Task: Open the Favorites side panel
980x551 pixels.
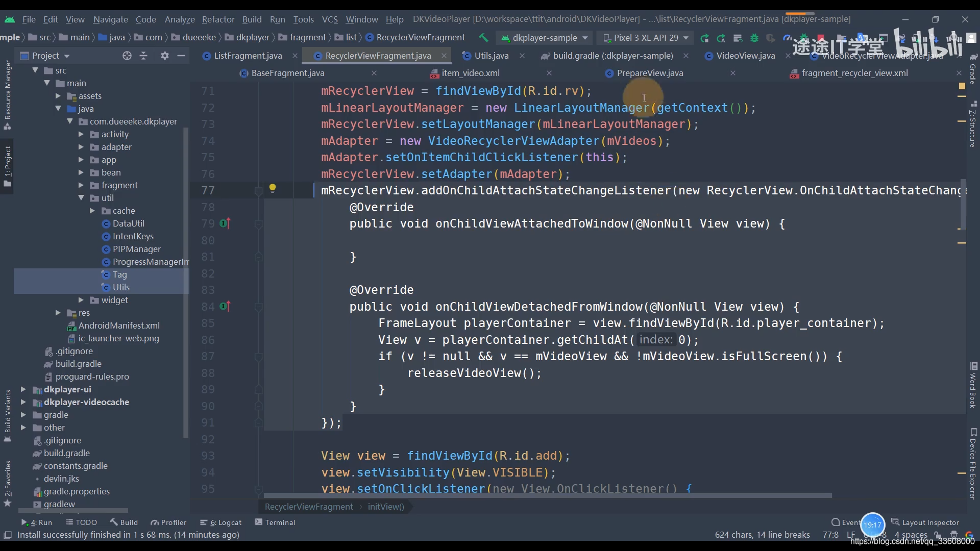Action: 8,484
